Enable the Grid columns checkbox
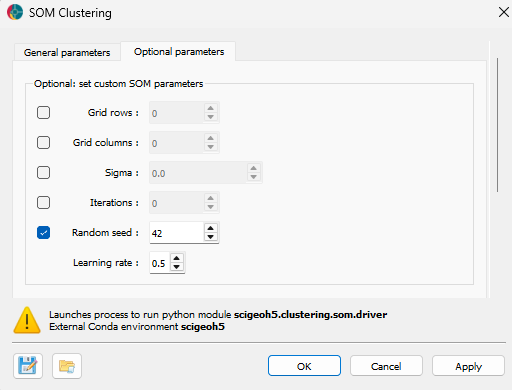 pos(43,143)
